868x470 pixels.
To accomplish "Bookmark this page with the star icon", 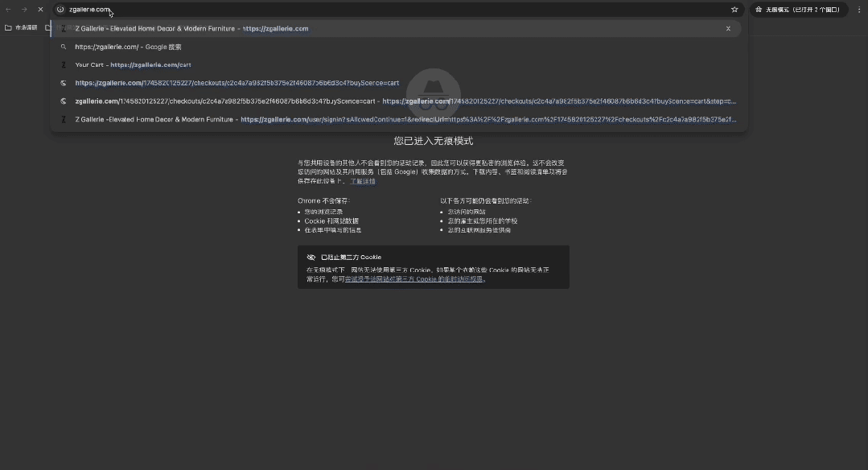I will [x=734, y=10].
